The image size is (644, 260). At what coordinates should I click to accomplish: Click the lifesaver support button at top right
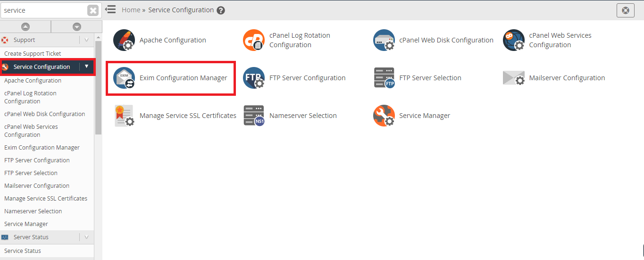(x=625, y=10)
